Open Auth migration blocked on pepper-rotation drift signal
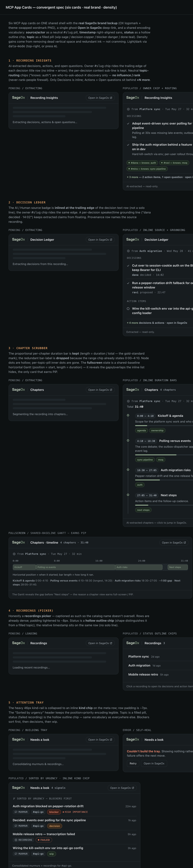Image resolution: width=193 pixels, height=868 pixels. point(74,809)
